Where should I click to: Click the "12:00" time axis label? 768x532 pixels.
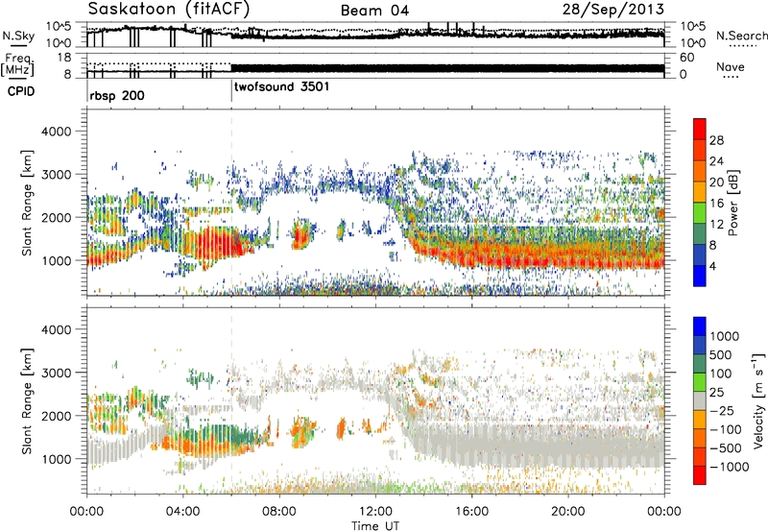click(x=375, y=512)
